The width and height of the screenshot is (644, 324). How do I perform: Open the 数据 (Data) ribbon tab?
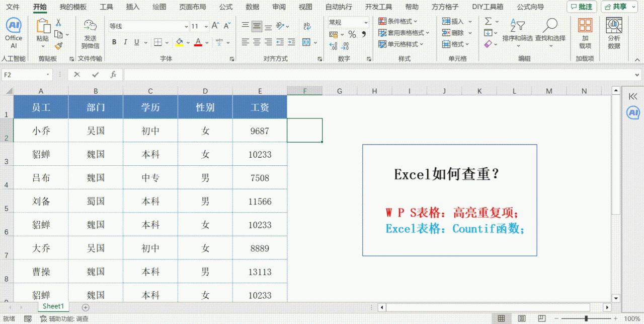click(x=253, y=7)
